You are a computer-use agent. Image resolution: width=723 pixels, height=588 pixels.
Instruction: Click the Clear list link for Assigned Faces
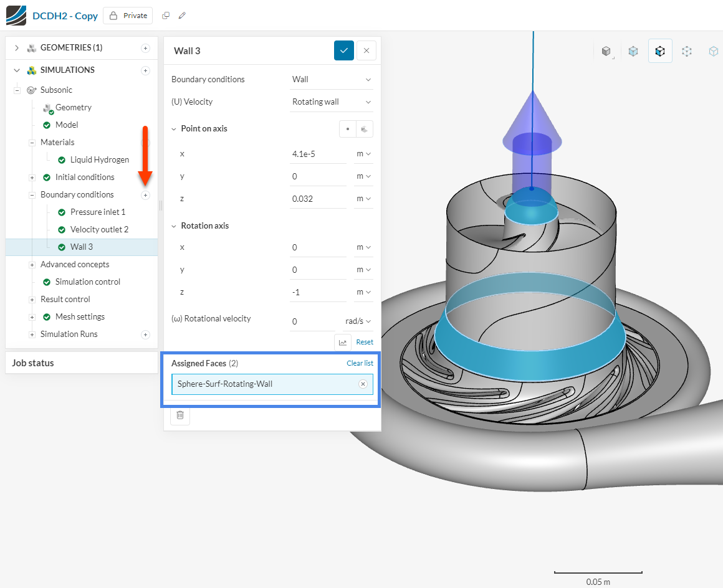[x=360, y=363]
